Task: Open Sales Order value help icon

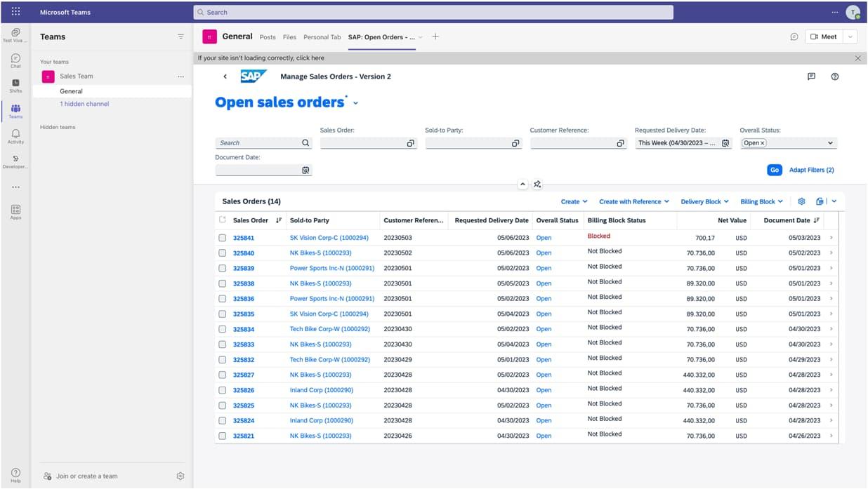Action: (x=411, y=143)
